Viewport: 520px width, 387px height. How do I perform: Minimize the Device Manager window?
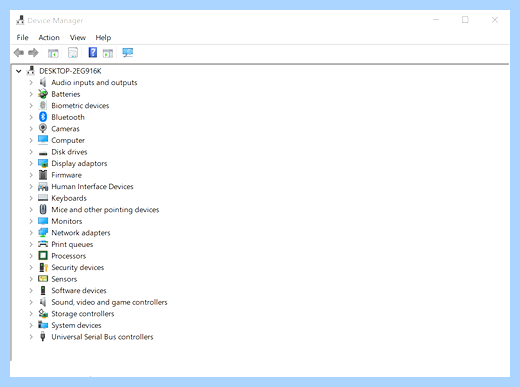tap(436, 20)
